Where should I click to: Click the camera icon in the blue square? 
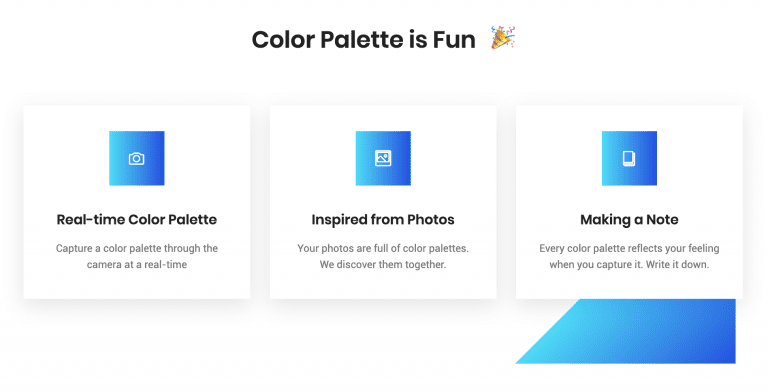tap(137, 158)
